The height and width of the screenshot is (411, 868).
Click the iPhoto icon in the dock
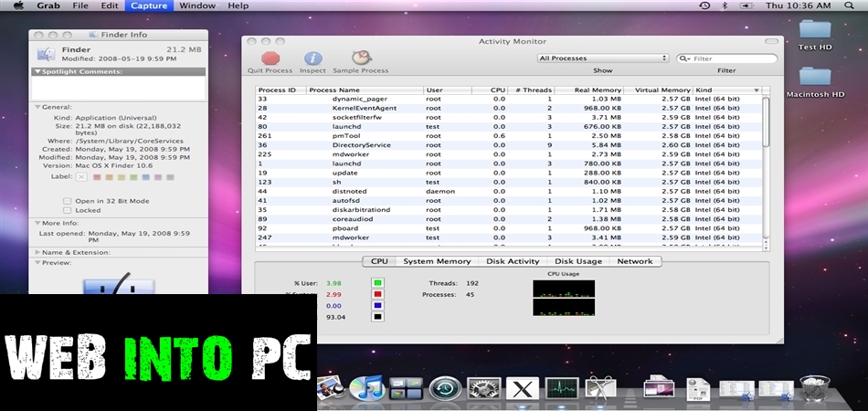tap(331, 389)
